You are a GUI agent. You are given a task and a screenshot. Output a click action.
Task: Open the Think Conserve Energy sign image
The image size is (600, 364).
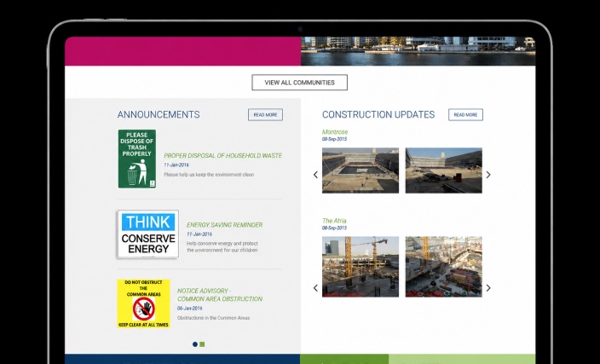[147, 234]
